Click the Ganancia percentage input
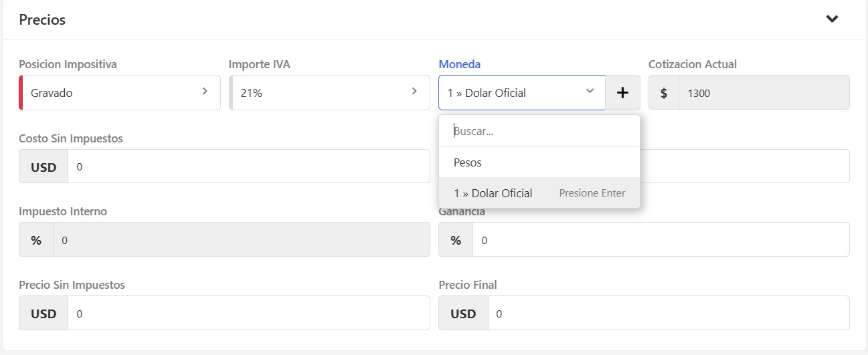Screen dimensions: 868x355 coord(660,240)
